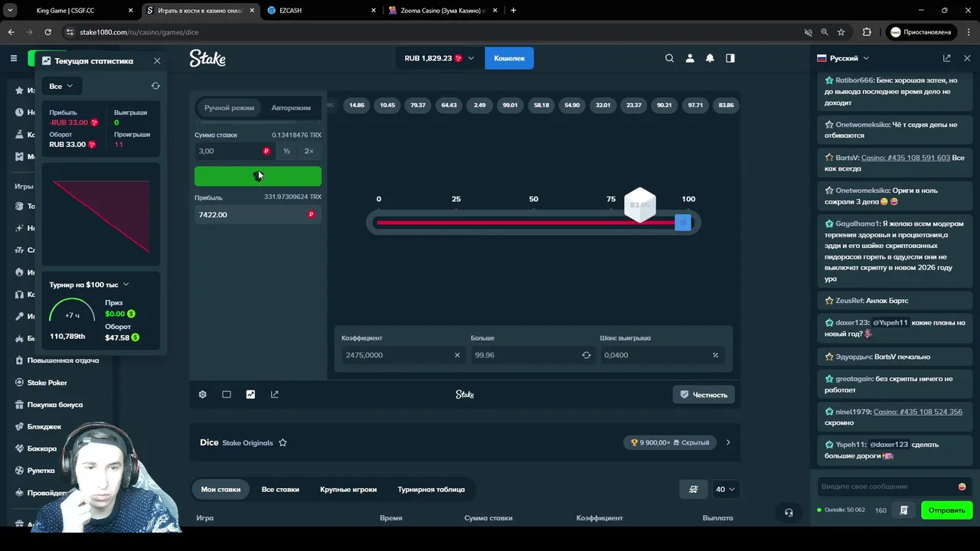Screen dimensions: 980x551
Task: Open the notifications bell
Action: [x=710, y=58]
